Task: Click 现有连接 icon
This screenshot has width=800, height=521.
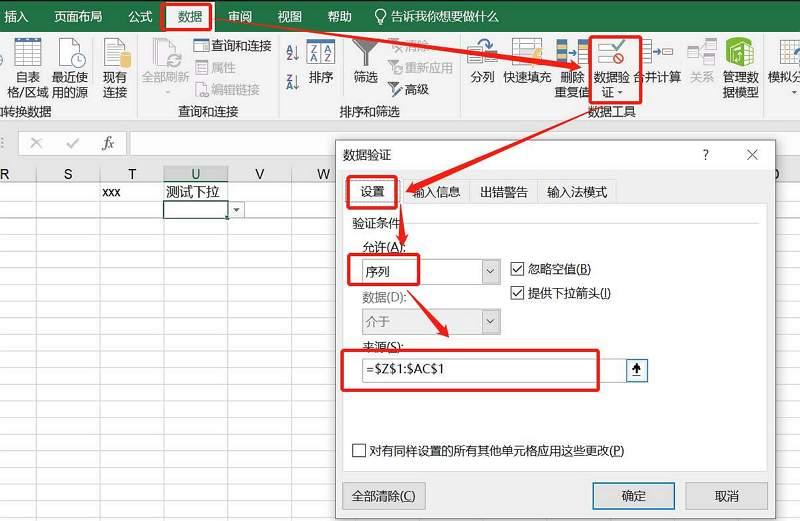Action: coord(115,67)
